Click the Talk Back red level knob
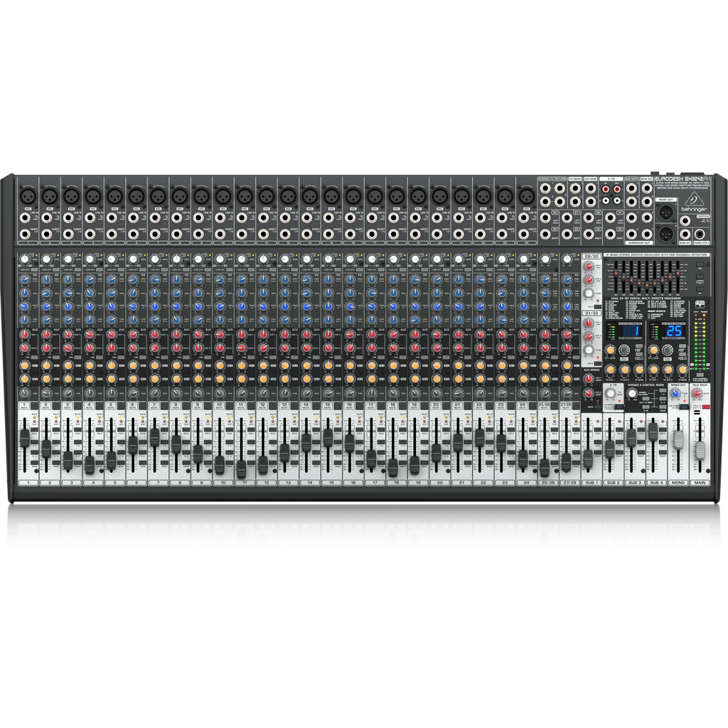Image resolution: width=728 pixels, height=728 pixels. click(x=697, y=393)
